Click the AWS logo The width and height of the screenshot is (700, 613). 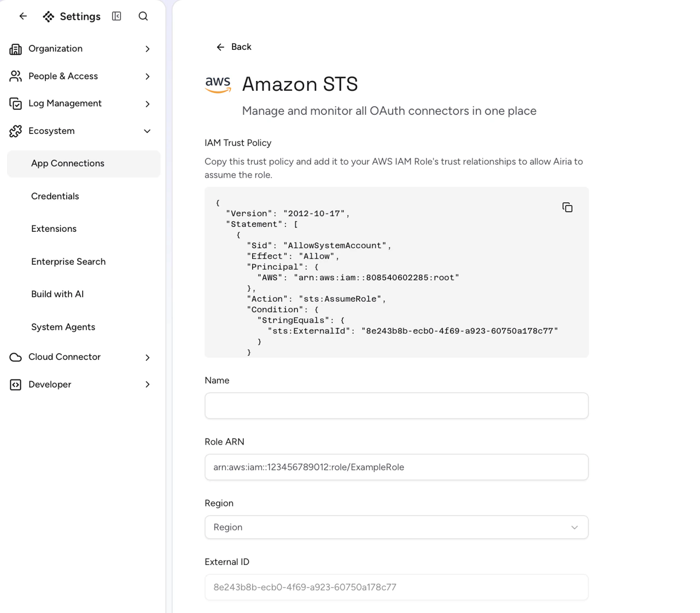(x=218, y=85)
